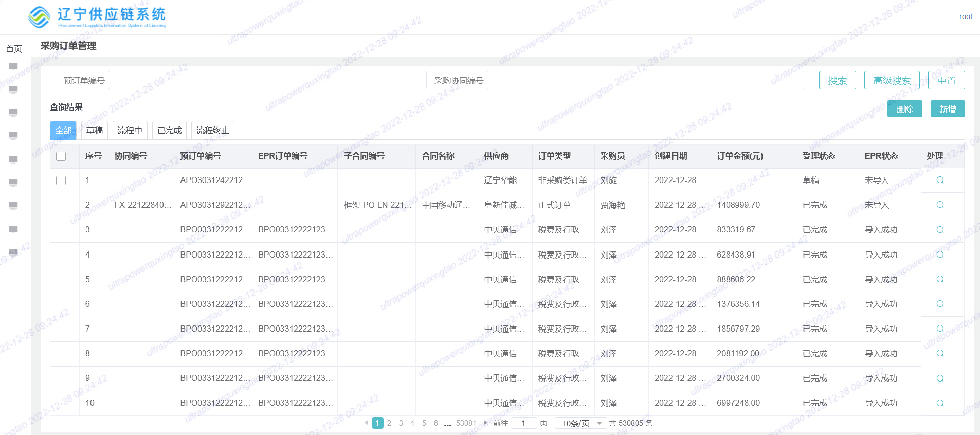Switch to the 已完成 tab

(170, 131)
